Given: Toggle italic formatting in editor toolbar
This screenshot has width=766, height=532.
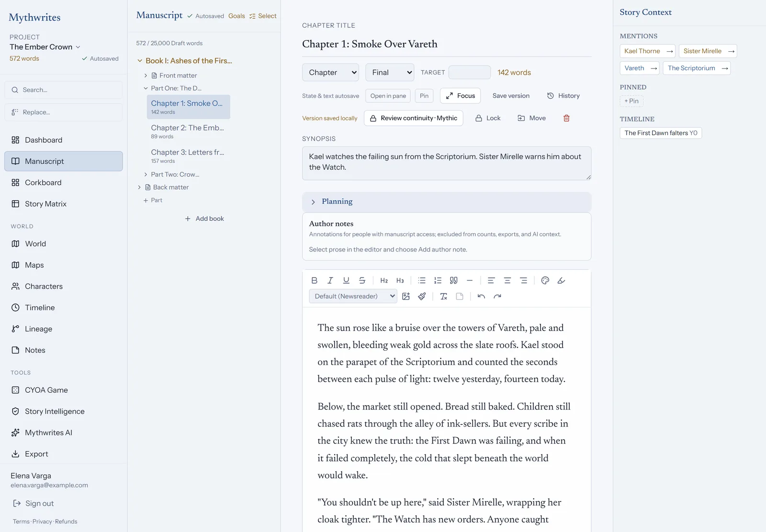Looking at the screenshot, I should click(330, 281).
